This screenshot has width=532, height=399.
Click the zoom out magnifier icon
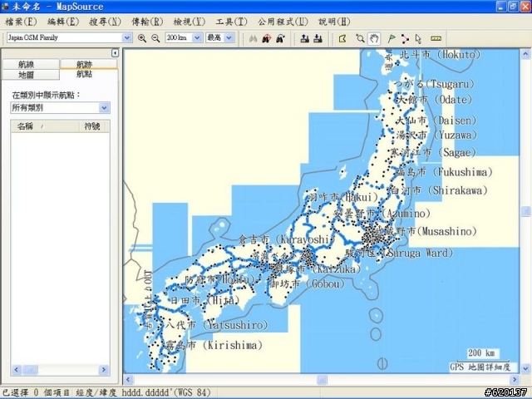(155, 38)
